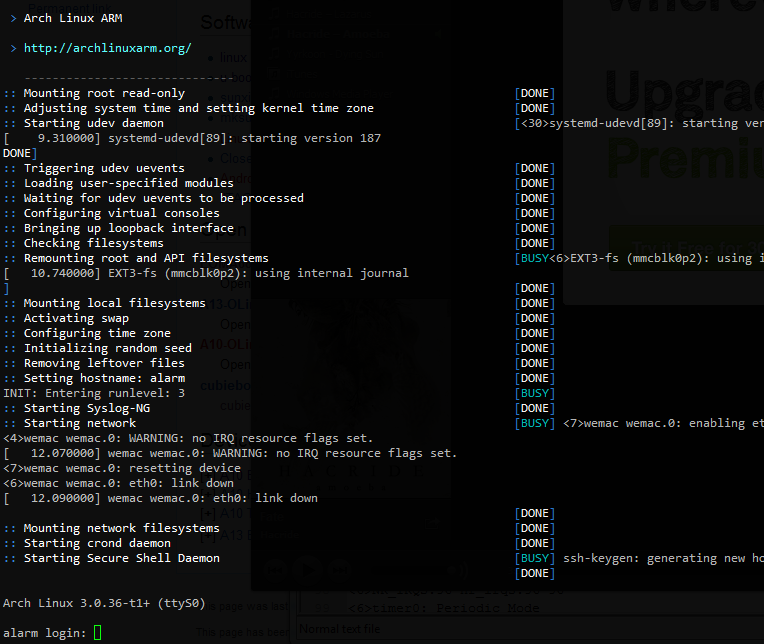Select Hacride – Lazarus music note icon

(x=275, y=13)
